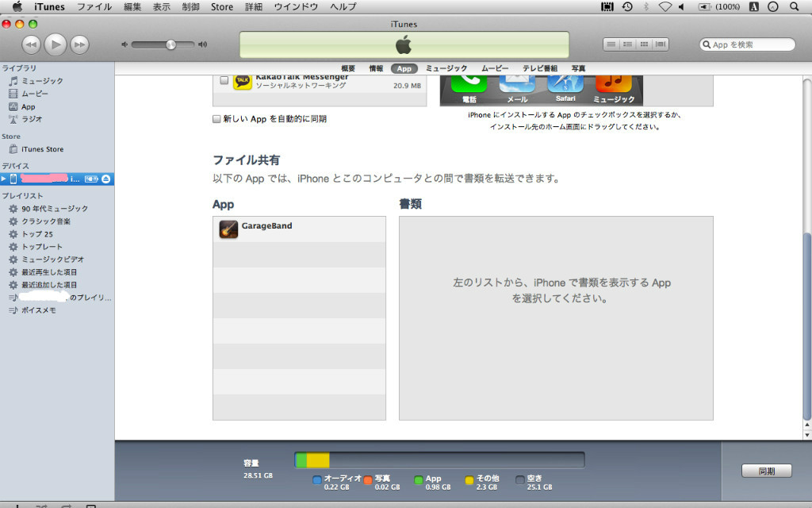Image resolution: width=812 pixels, height=508 pixels.
Task: Check the KakaoTalk Messenger checkbox
Action: point(224,80)
